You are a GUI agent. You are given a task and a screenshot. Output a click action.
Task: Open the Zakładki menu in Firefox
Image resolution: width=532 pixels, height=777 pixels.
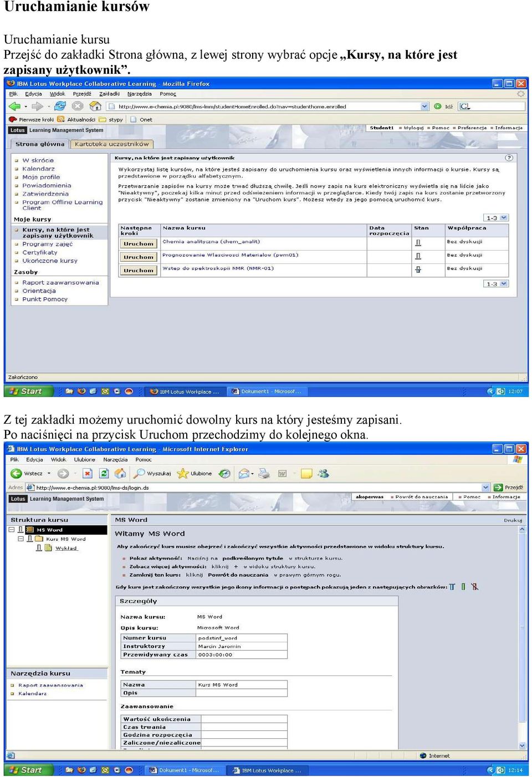[x=109, y=94]
